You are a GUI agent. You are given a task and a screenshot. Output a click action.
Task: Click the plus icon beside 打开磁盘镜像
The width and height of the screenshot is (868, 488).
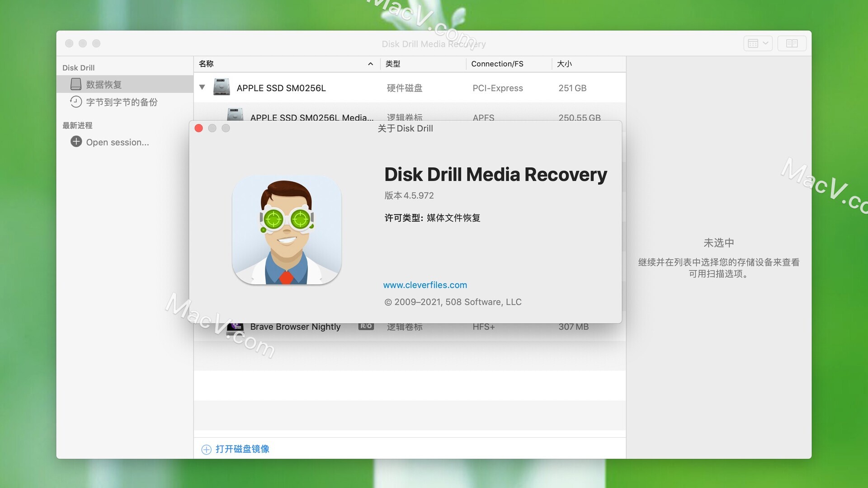[206, 450]
